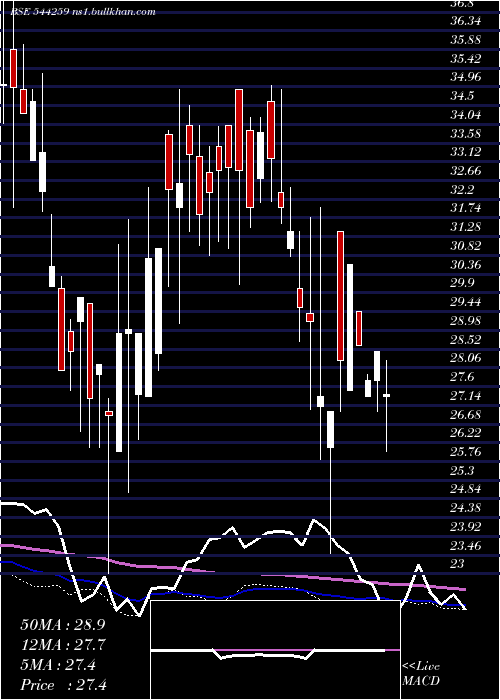Click the 30.36 price axis label
This screenshot has width=500, height=700.
coord(466,265)
